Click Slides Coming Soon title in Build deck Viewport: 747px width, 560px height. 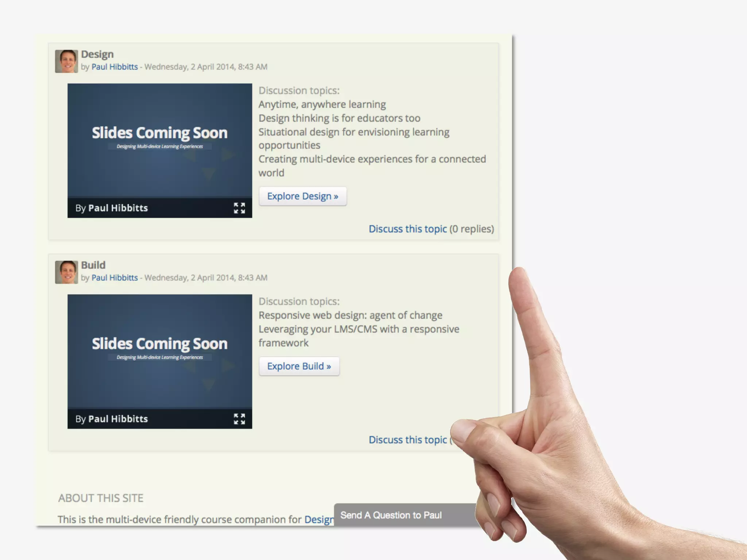tap(159, 344)
